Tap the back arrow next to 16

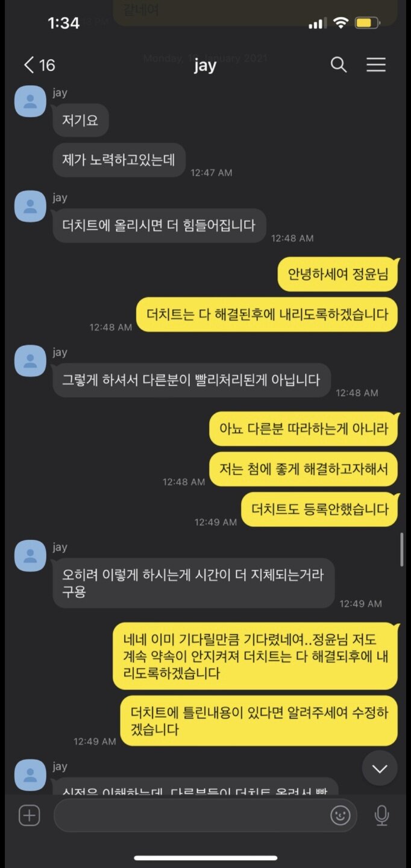coord(29,65)
